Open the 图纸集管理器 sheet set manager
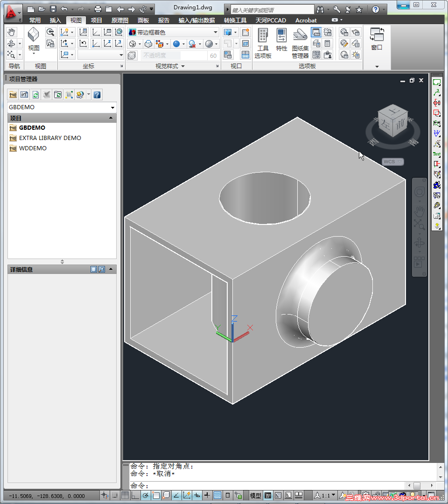Image resolution: width=448 pixels, height=504 pixels. (300, 43)
